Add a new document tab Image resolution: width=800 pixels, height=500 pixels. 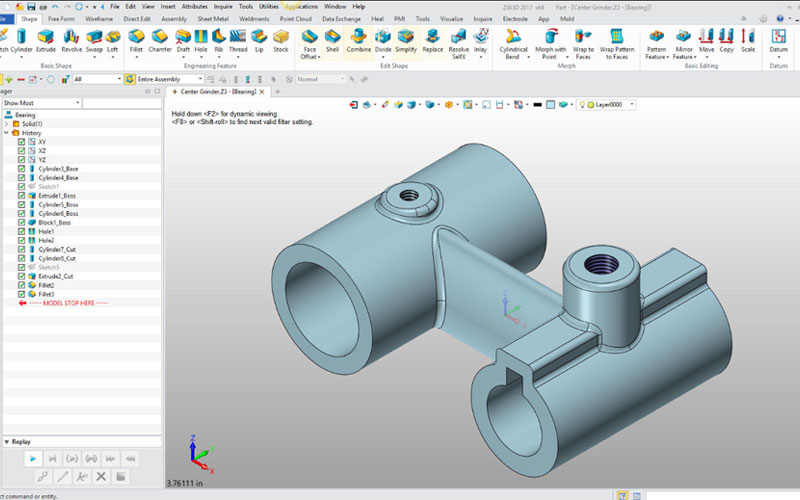click(278, 92)
